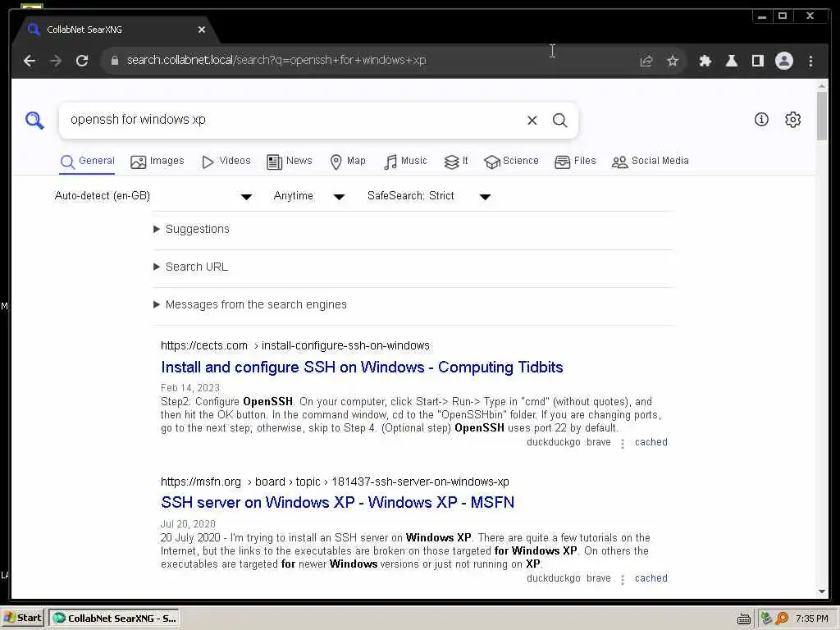Open the side panel icon
Image resolution: width=840 pixels, height=630 pixels.
coord(757,61)
